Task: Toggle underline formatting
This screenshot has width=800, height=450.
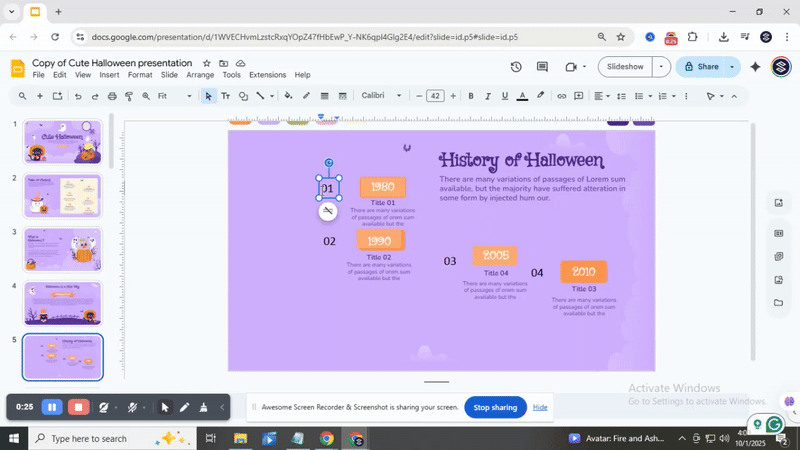Action: pos(505,96)
